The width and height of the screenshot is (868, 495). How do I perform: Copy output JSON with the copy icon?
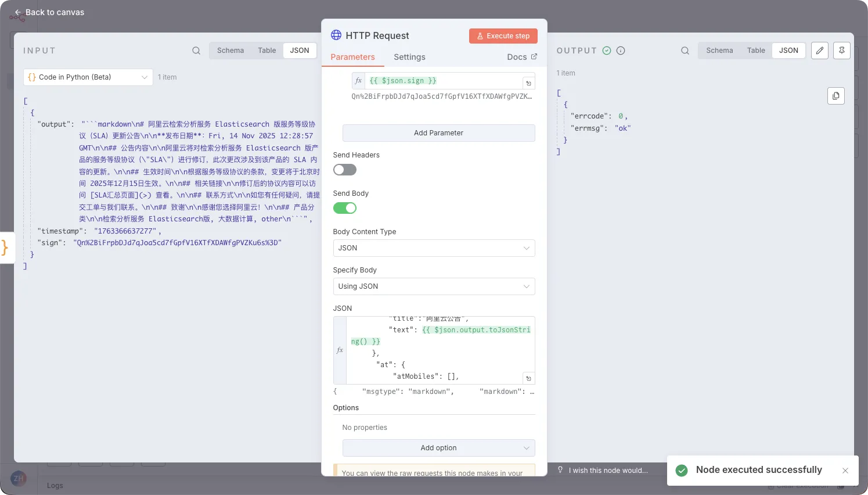(x=835, y=96)
